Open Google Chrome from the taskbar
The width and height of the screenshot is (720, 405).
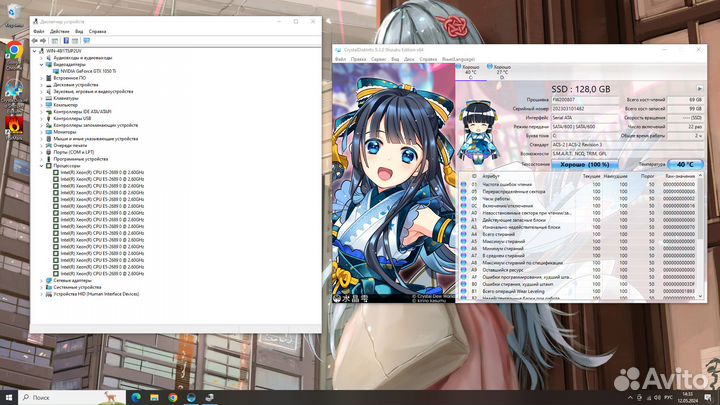point(173,398)
